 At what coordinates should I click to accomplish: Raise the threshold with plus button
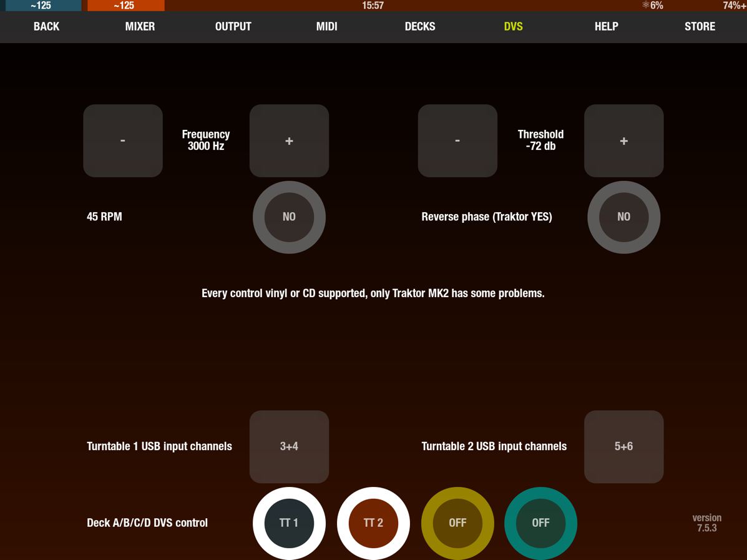(623, 141)
